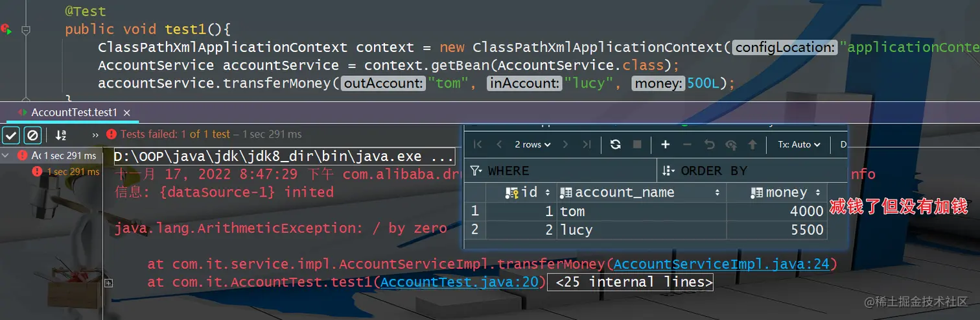
Task: Select the id column header
Action: 521,193
